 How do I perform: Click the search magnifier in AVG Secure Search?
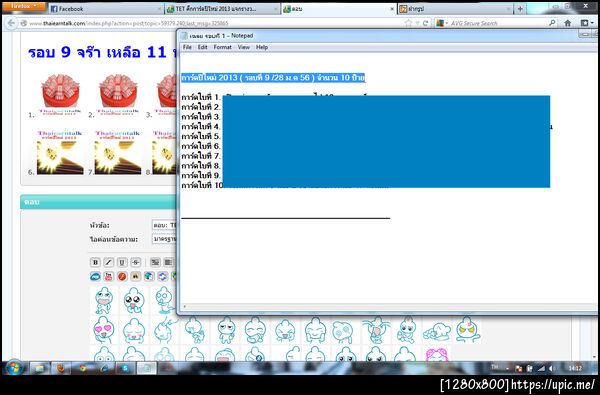point(552,23)
